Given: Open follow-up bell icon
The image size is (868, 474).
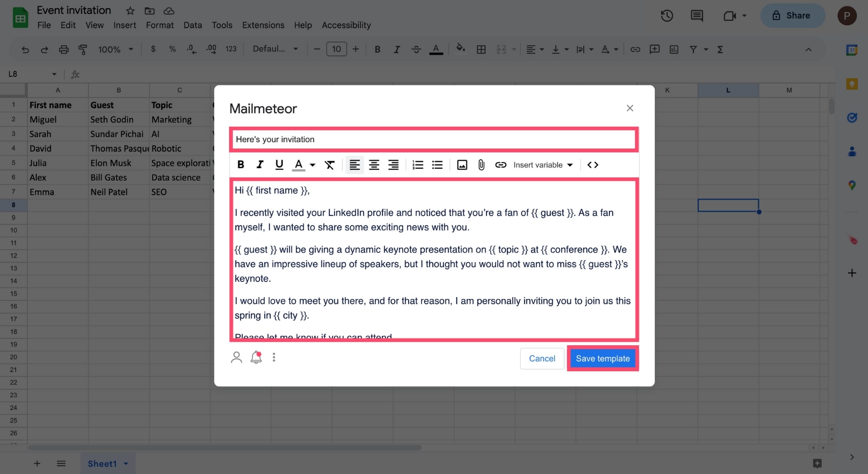Looking at the screenshot, I should pos(256,357).
